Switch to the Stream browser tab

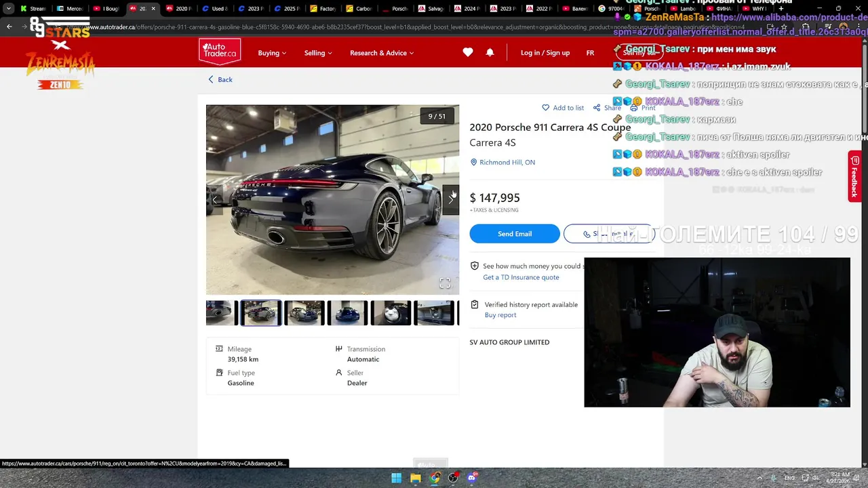(x=33, y=9)
